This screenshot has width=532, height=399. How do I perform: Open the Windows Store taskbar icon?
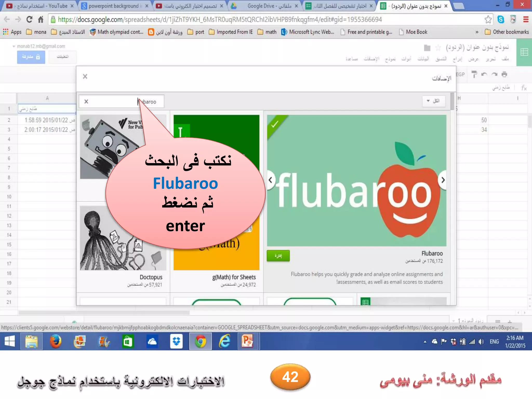click(128, 341)
